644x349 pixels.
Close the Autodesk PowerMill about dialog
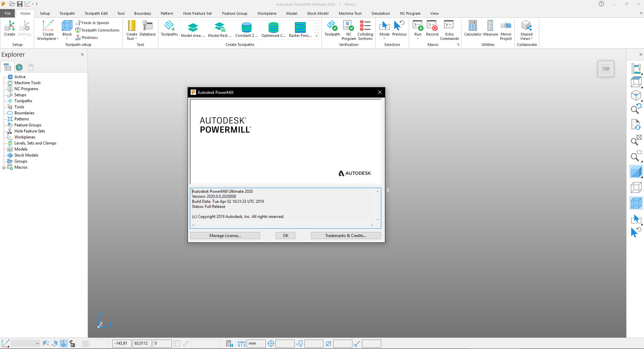click(x=380, y=92)
